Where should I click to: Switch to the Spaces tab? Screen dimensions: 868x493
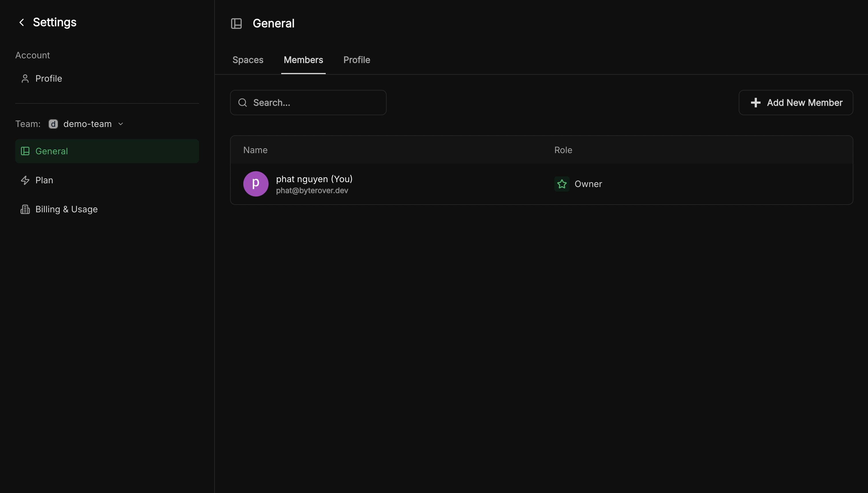[x=248, y=59]
